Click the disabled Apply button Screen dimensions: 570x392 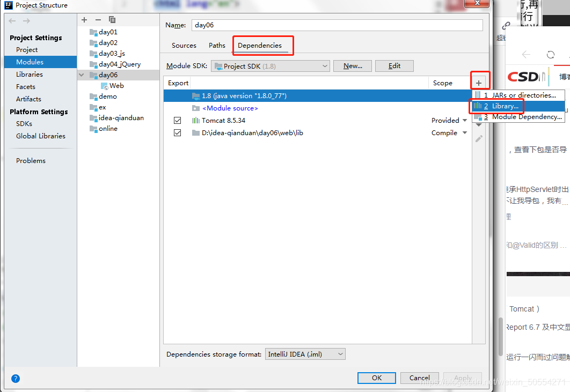463,378
